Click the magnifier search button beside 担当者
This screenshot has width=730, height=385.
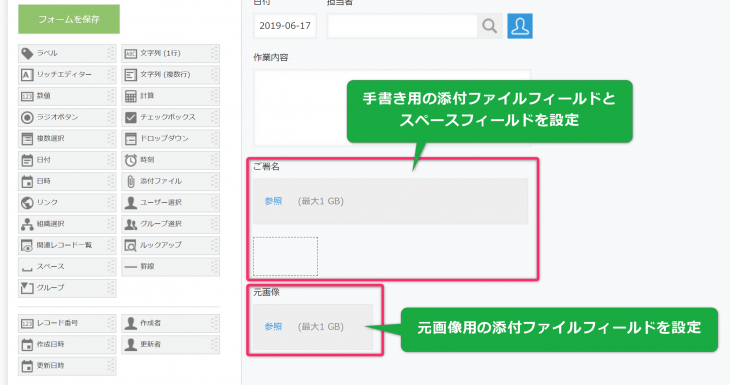click(489, 26)
